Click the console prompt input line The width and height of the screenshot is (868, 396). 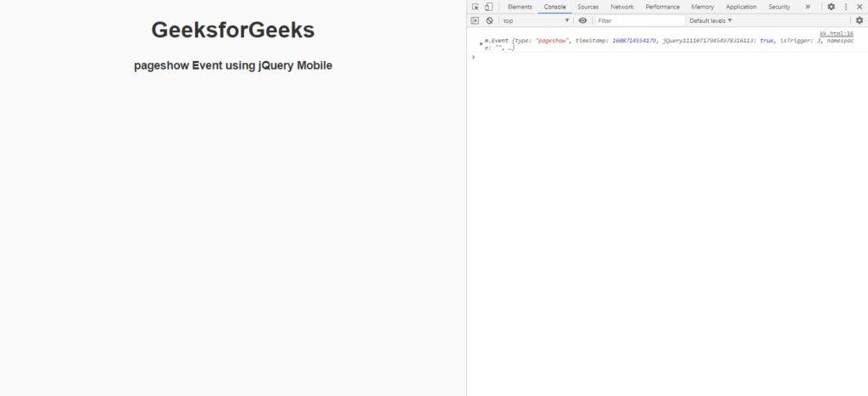tap(661, 57)
